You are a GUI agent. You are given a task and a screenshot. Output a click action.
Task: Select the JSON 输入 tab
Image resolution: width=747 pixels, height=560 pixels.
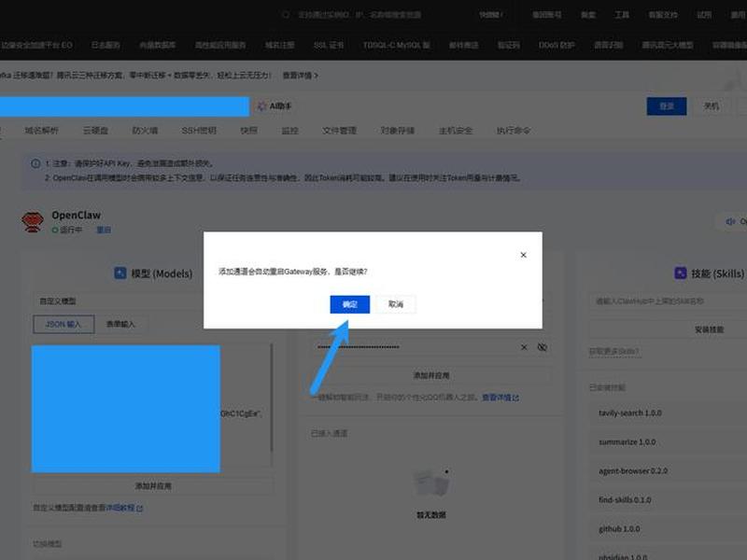(63, 324)
